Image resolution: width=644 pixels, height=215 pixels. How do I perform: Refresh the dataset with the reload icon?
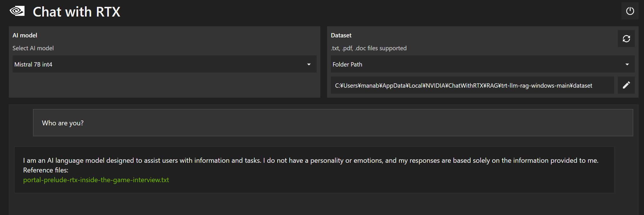[x=626, y=39]
